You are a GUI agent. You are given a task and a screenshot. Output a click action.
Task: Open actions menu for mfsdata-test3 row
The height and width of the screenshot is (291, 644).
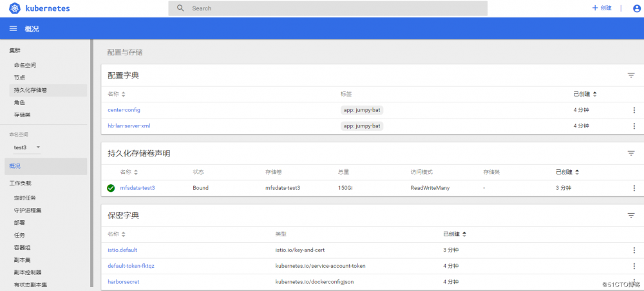click(x=634, y=188)
